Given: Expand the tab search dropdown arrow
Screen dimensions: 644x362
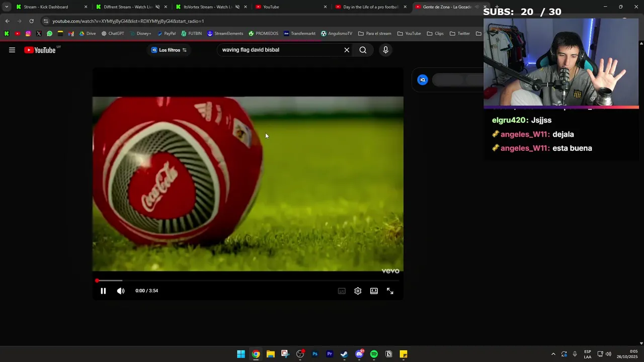Looking at the screenshot, I should pyautogui.click(x=7, y=7).
